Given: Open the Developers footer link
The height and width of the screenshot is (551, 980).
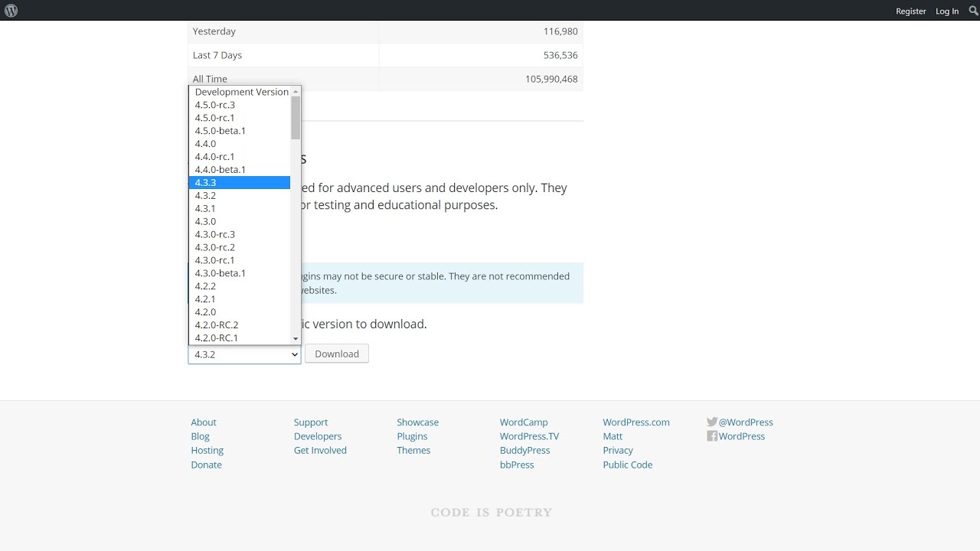Looking at the screenshot, I should click(318, 436).
